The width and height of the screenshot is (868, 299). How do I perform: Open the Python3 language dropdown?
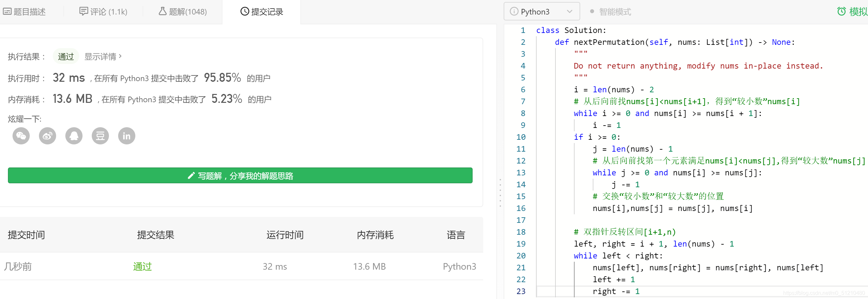click(542, 12)
